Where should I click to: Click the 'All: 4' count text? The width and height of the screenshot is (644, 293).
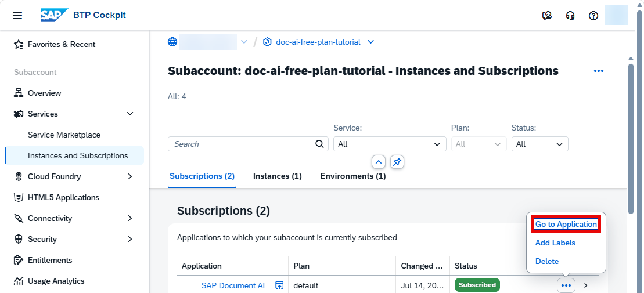click(177, 97)
